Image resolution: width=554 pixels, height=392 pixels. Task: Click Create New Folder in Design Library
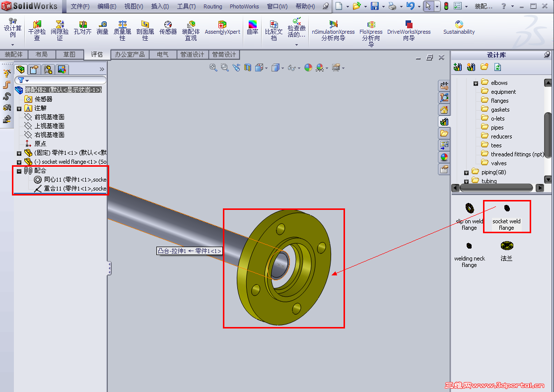coord(484,67)
